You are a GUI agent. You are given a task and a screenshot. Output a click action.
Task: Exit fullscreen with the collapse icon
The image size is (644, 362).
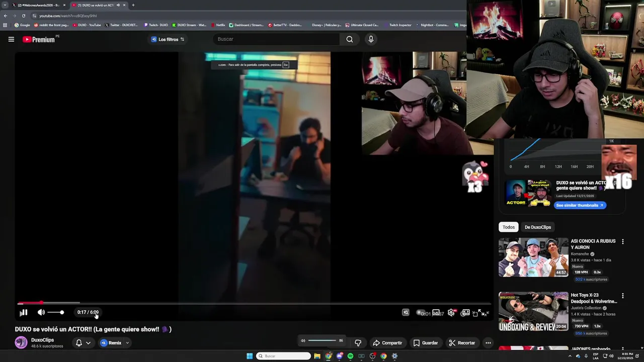pyautogui.click(x=485, y=313)
